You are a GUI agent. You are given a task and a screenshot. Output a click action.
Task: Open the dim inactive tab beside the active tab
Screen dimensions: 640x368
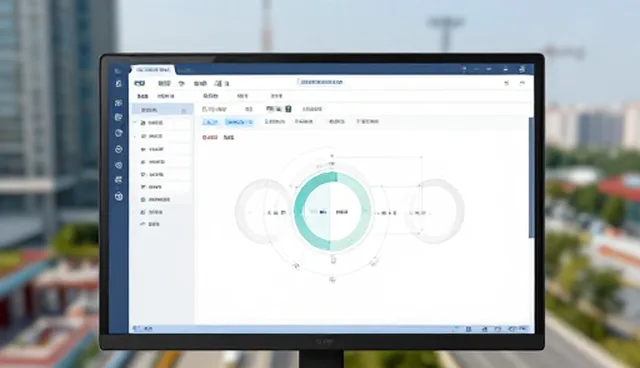[186, 70]
